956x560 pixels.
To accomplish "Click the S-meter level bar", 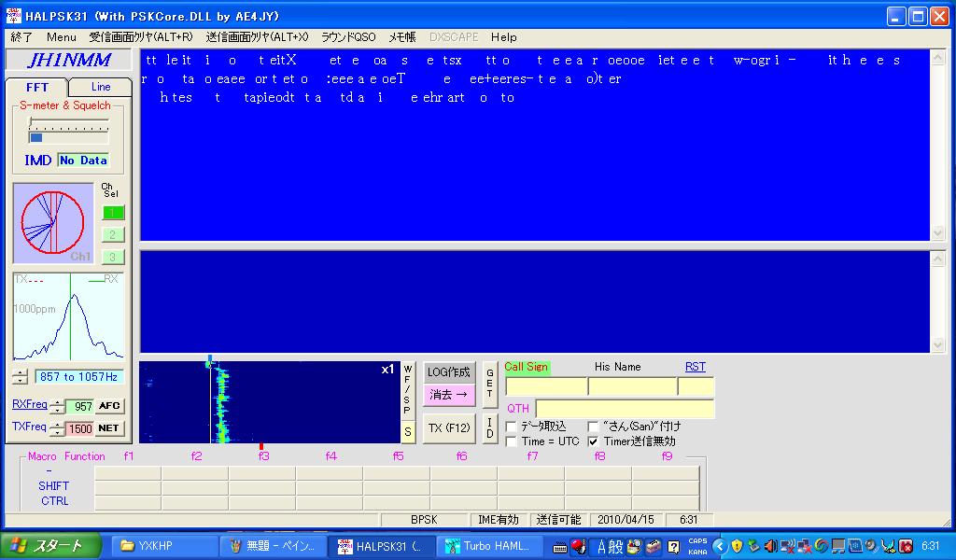I will pyautogui.click(x=68, y=138).
